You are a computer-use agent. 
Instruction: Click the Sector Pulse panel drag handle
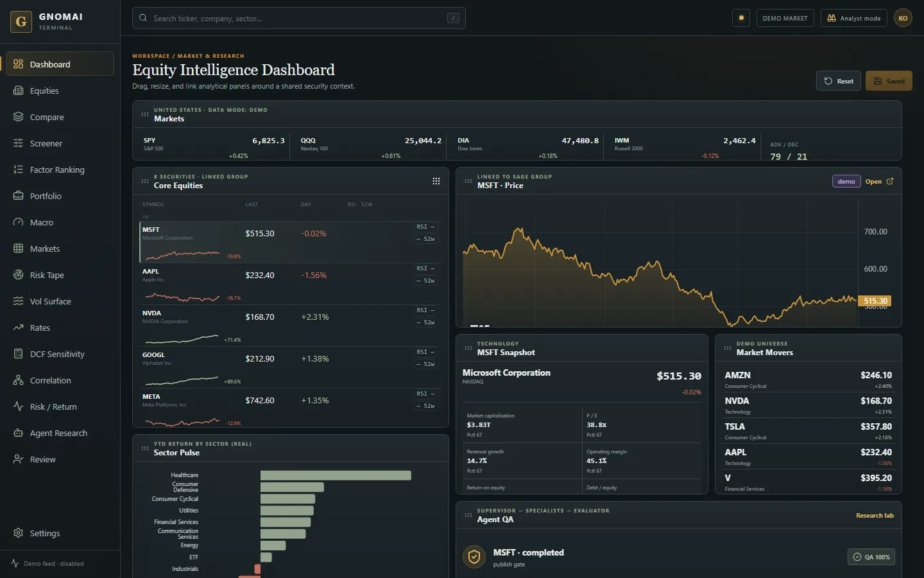(145, 448)
